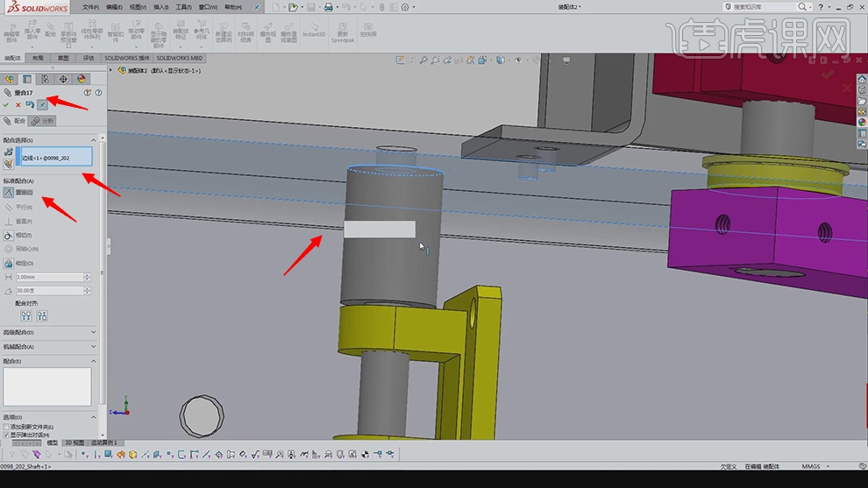Expand the 高级配合 advanced mates section
868x488 pixels.
(94, 333)
